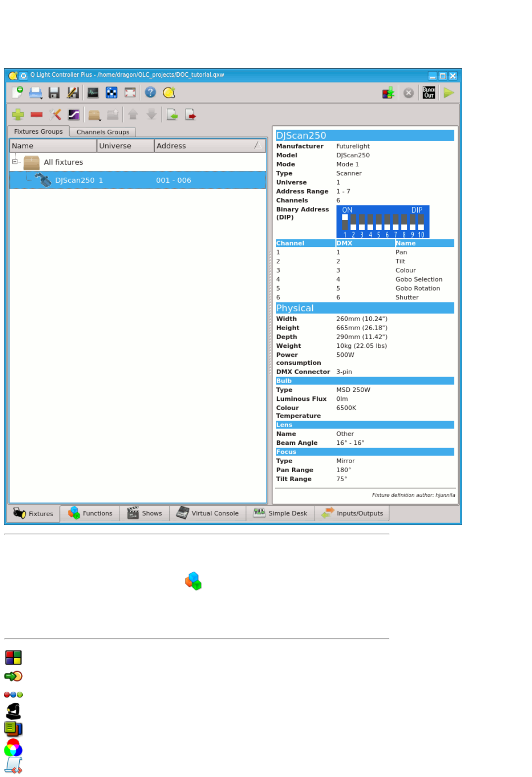Sort the list by the Name column header

(53, 146)
